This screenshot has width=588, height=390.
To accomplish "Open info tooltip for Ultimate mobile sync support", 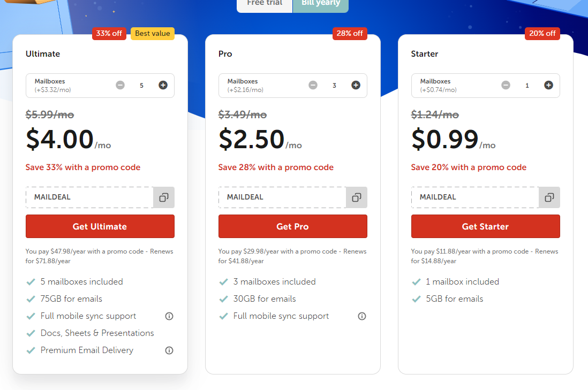I will tap(169, 316).
